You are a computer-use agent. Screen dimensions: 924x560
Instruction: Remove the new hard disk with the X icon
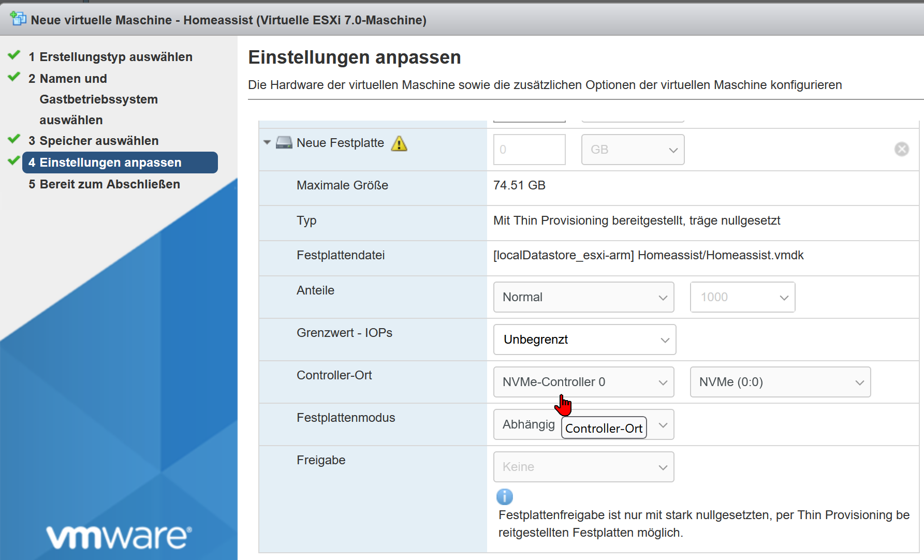(x=901, y=149)
